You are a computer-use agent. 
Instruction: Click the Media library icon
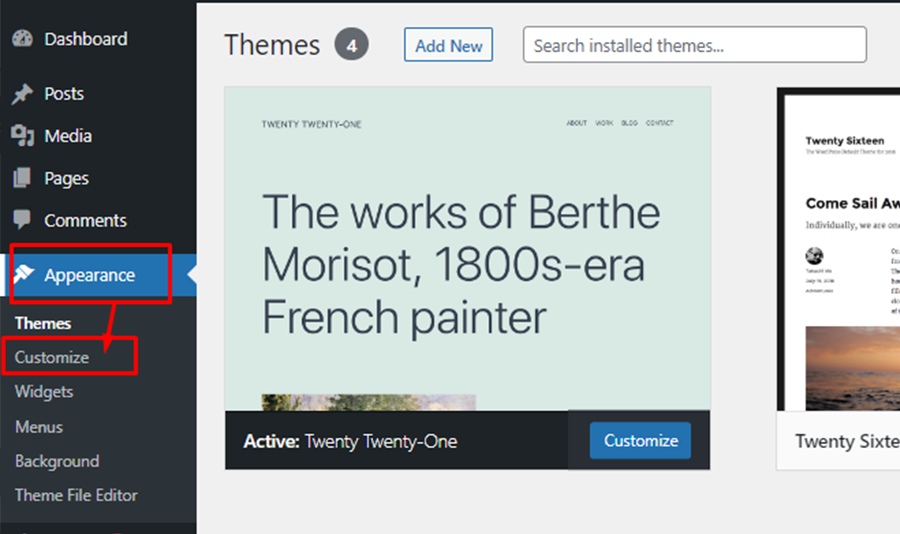point(22,136)
